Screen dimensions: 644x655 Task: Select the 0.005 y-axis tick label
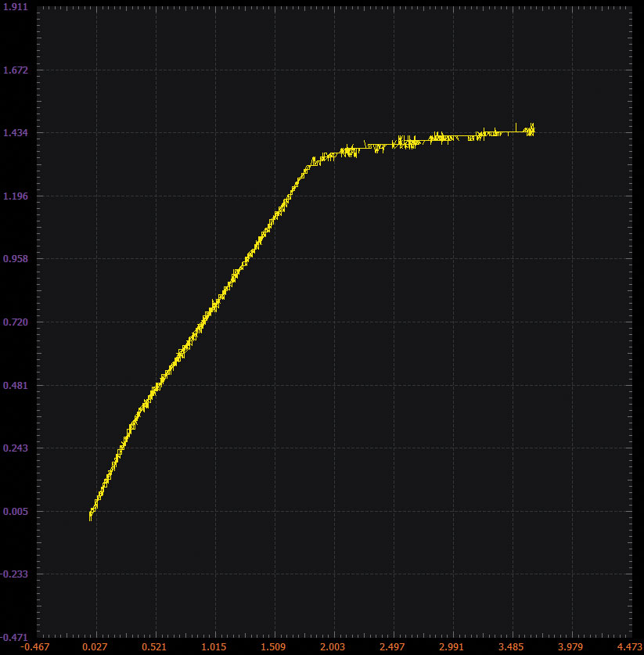15,512
